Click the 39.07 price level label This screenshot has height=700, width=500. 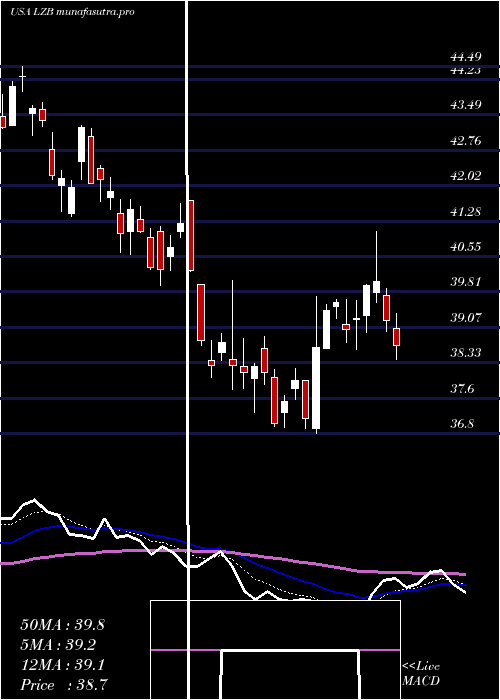point(466,318)
